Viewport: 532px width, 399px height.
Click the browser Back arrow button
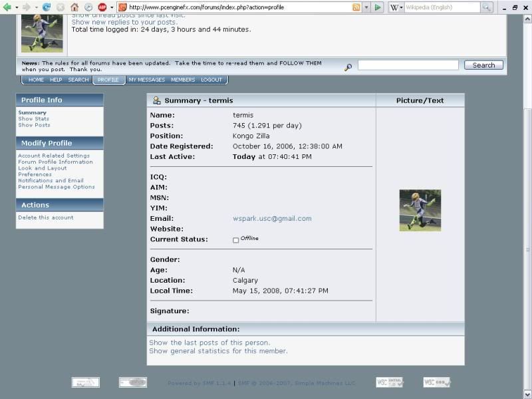pyautogui.click(x=7, y=7)
